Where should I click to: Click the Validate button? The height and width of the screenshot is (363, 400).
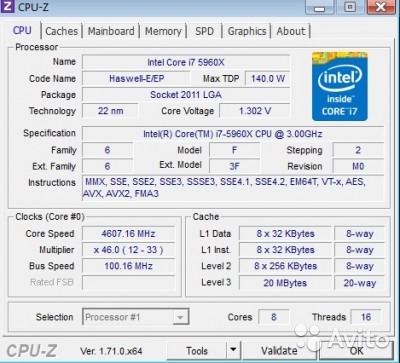pos(279,351)
